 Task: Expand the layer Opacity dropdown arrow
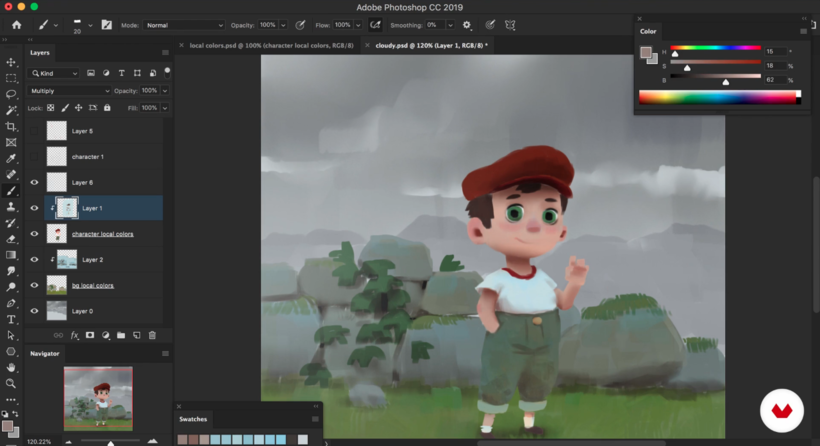click(x=165, y=90)
